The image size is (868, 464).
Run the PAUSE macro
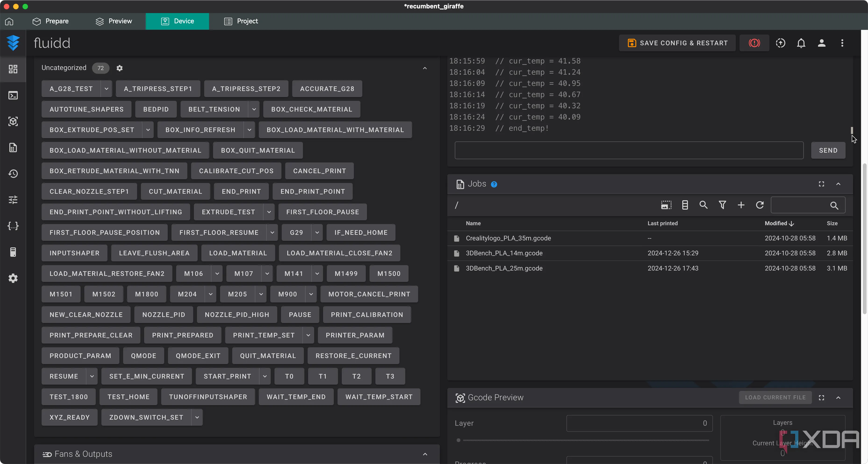(300, 315)
